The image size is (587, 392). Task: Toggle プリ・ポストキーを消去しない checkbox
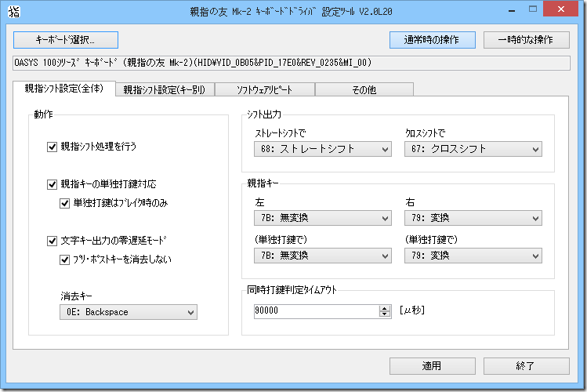66,260
